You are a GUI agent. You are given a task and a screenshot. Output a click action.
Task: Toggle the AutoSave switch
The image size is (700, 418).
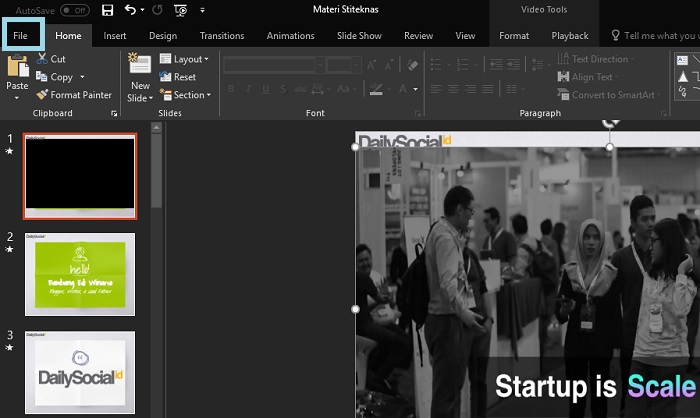(x=75, y=10)
